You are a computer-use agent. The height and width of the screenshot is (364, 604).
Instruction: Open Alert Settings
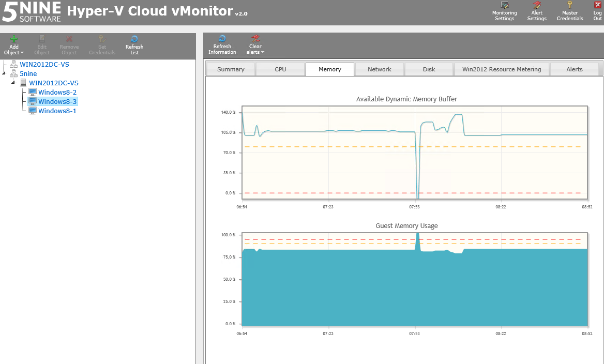(537, 11)
